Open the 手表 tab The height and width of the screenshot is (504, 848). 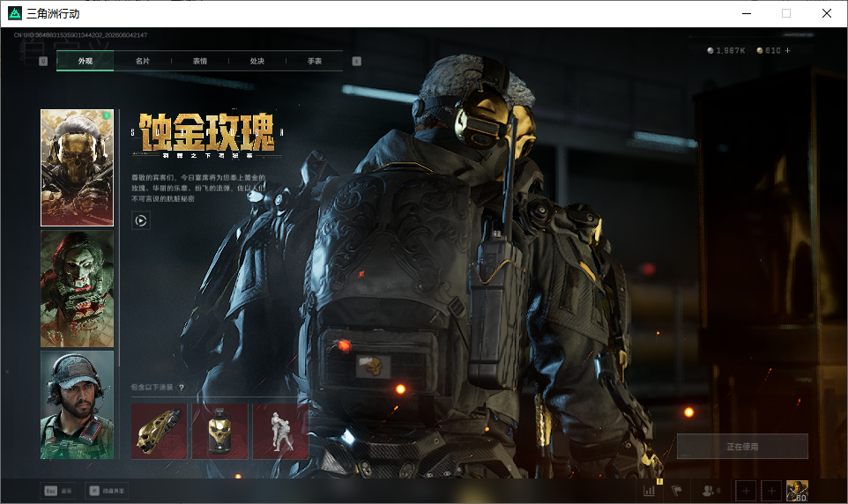click(x=314, y=61)
